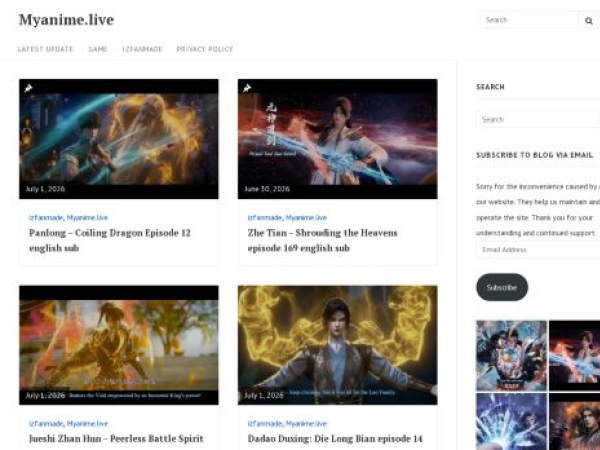The width and height of the screenshot is (600, 450).
Task: Open Zhe Tian episode 169 english sub title
Action: tap(323, 240)
